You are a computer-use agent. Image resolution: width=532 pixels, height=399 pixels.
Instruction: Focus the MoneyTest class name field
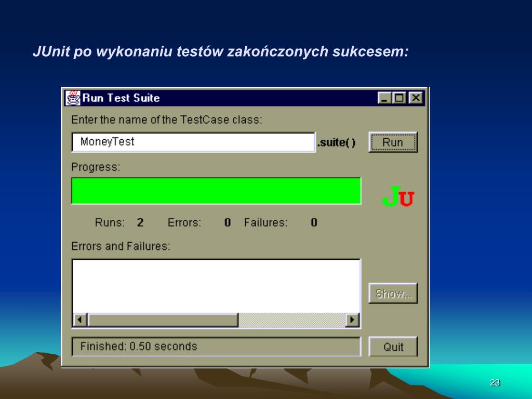[193, 142]
